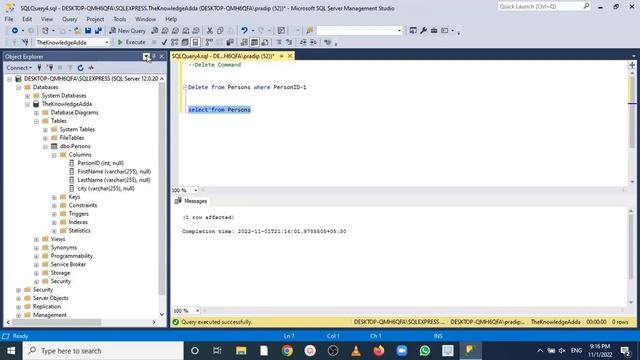
Task: Toggle Results to Text icon
Action: tap(244, 42)
